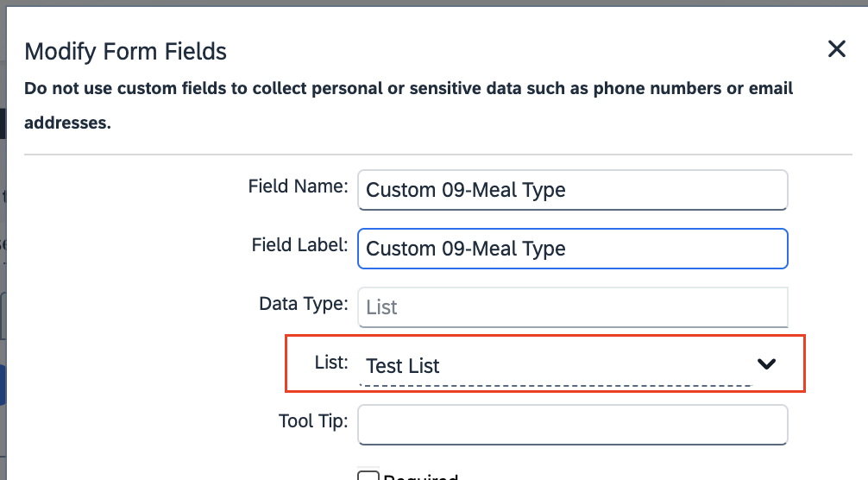
Task: Click the "Field Name:" label
Action: pyautogui.click(x=298, y=186)
